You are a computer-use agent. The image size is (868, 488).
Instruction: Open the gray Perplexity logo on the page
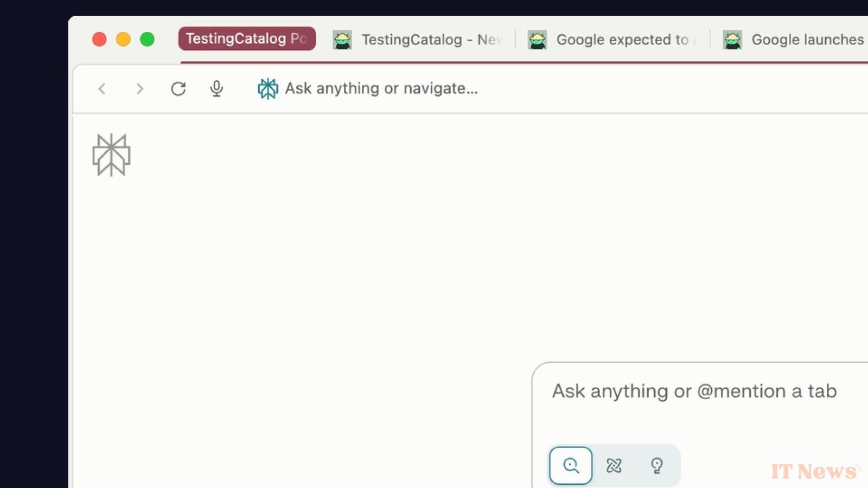tap(111, 155)
